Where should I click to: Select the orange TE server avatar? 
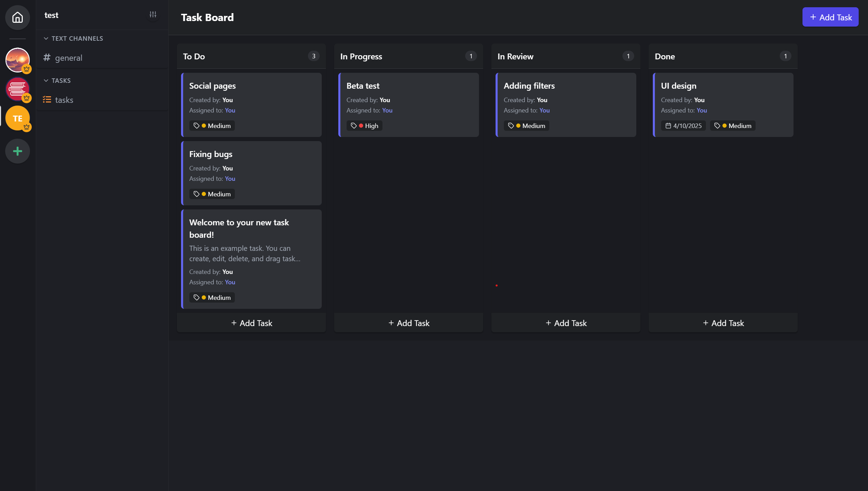18,118
